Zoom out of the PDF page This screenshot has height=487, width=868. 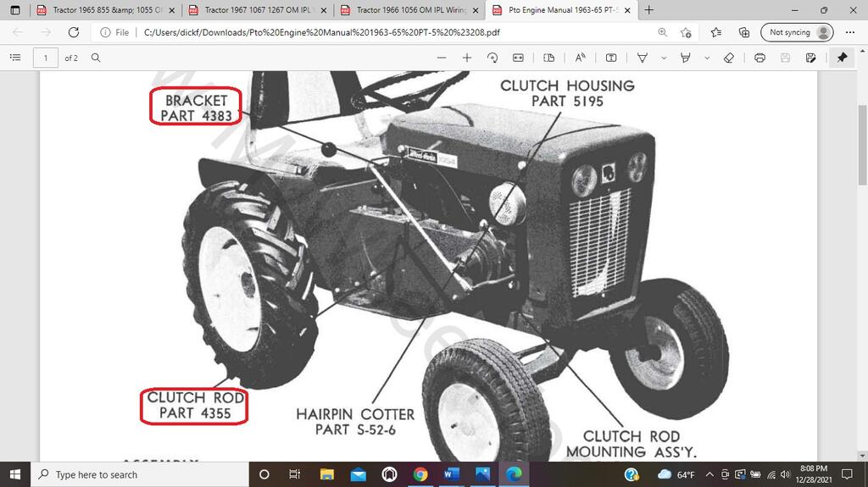point(441,58)
